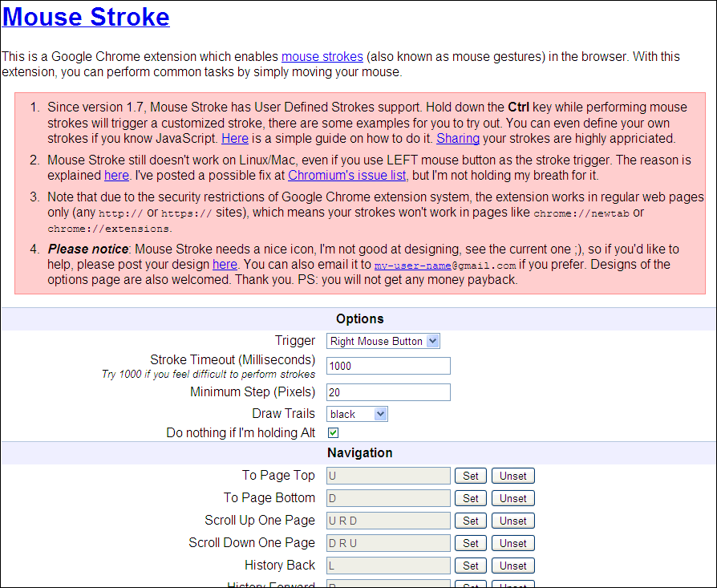Click Unset for History Back

point(513,566)
